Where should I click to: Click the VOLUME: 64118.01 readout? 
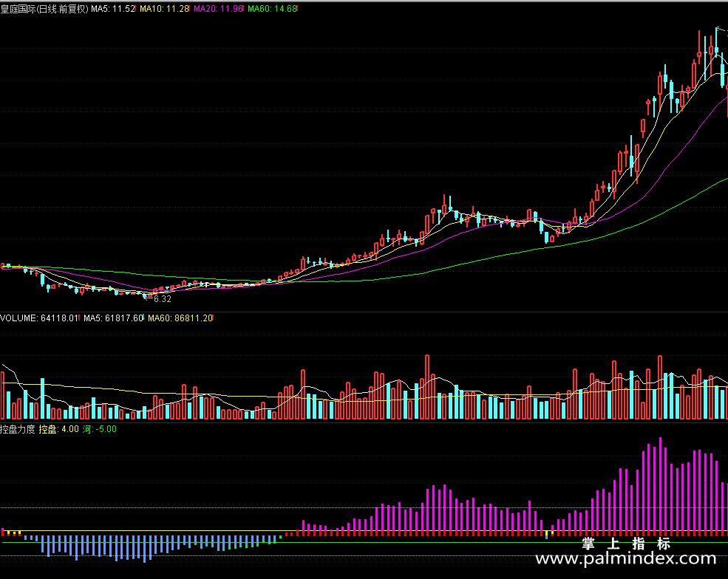coord(39,318)
